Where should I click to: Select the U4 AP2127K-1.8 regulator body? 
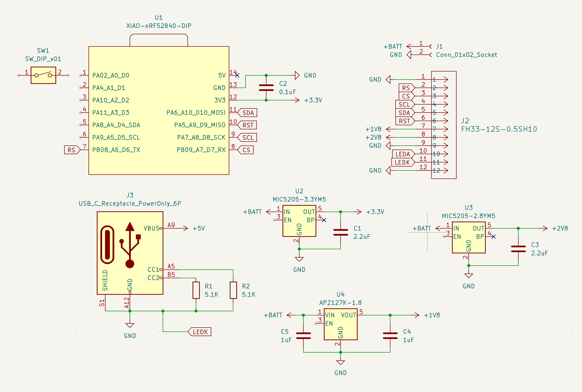[340, 324]
